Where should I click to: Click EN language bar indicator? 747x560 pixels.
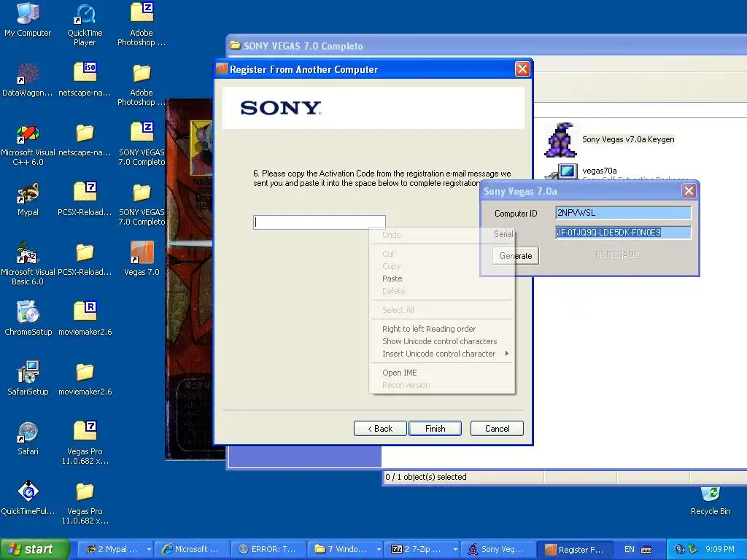pos(630,549)
